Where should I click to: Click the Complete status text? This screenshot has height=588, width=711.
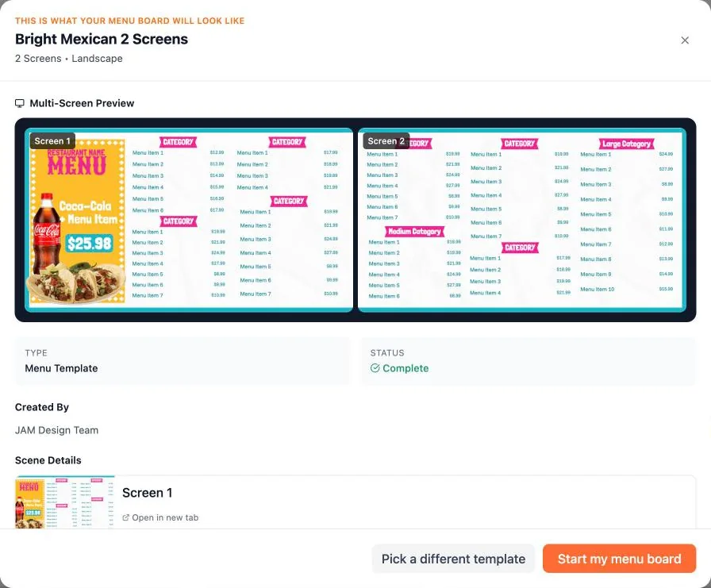405,368
